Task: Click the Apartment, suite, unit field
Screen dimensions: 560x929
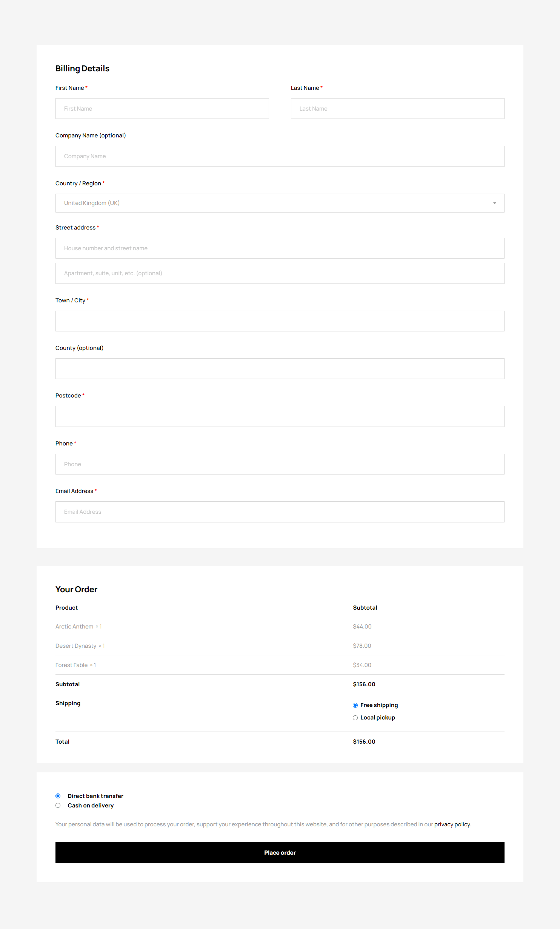Action: pyautogui.click(x=280, y=273)
